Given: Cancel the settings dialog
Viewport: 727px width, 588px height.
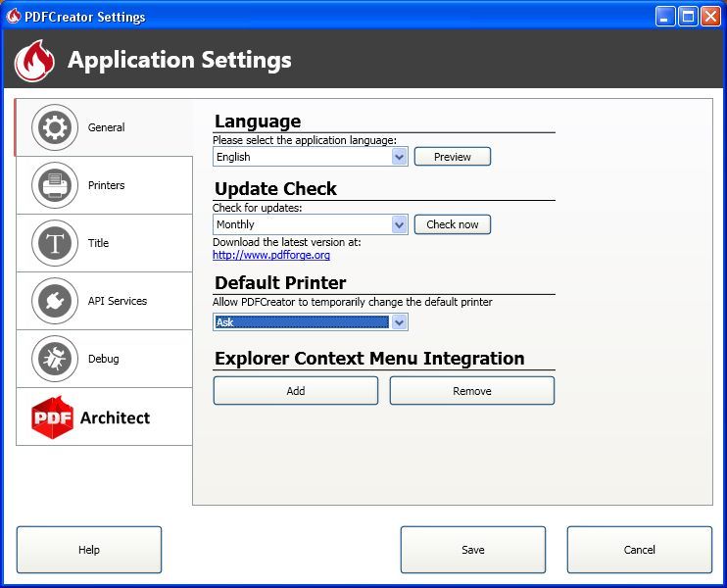Looking at the screenshot, I should tap(640, 550).
